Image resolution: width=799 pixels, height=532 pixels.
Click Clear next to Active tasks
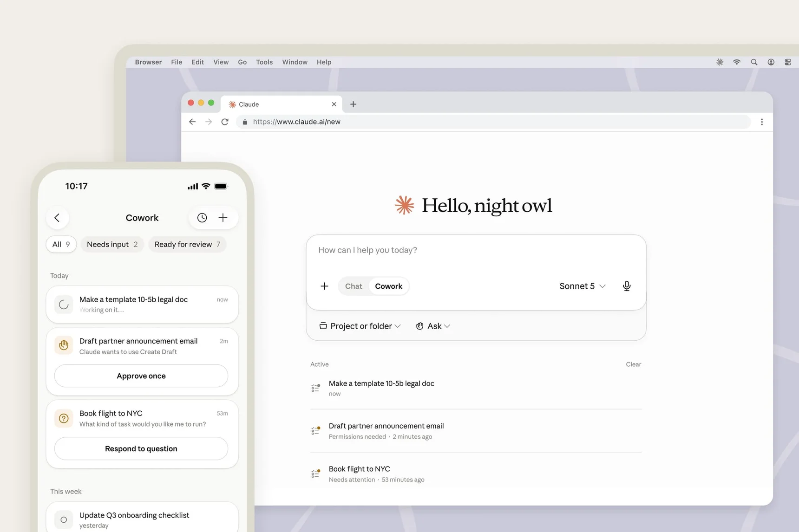(633, 364)
